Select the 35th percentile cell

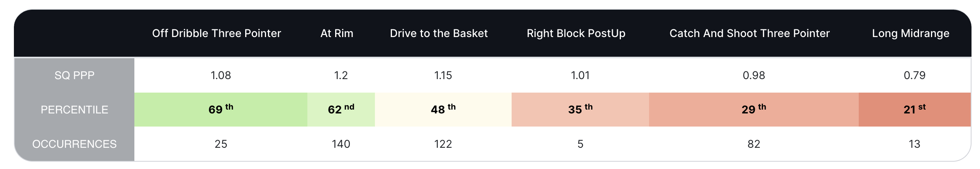580,110
